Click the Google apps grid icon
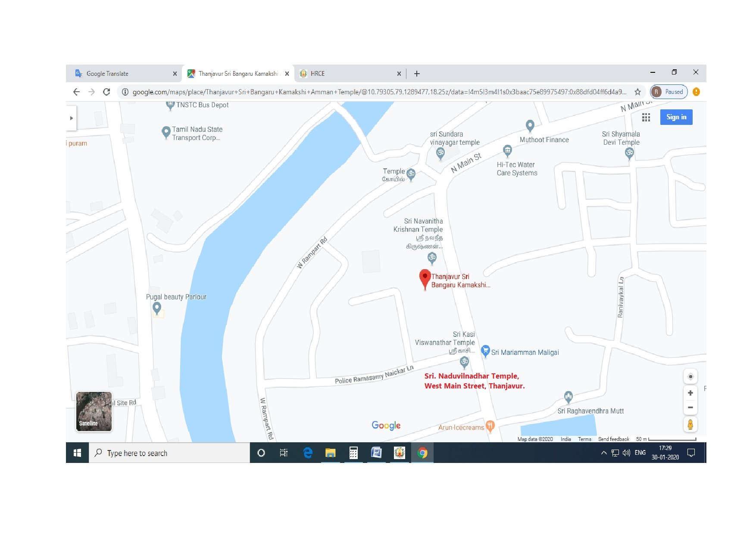The width and height of the screenshot is (756, 534). point(646,117)
